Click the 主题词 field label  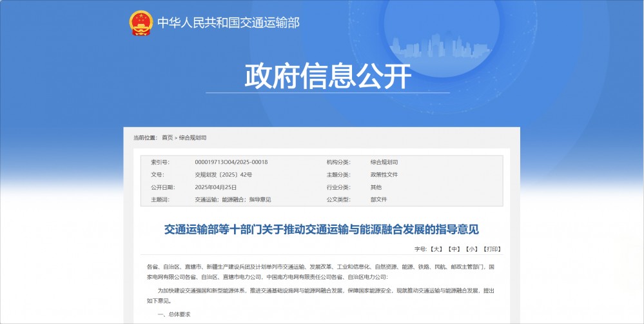(160, 200)
